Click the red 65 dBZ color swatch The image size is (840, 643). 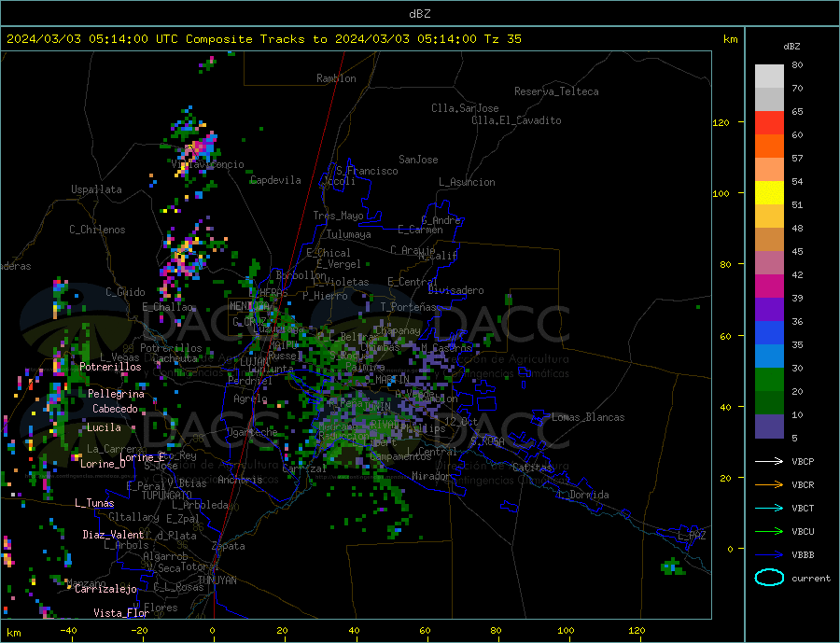(x=769, y=122)
